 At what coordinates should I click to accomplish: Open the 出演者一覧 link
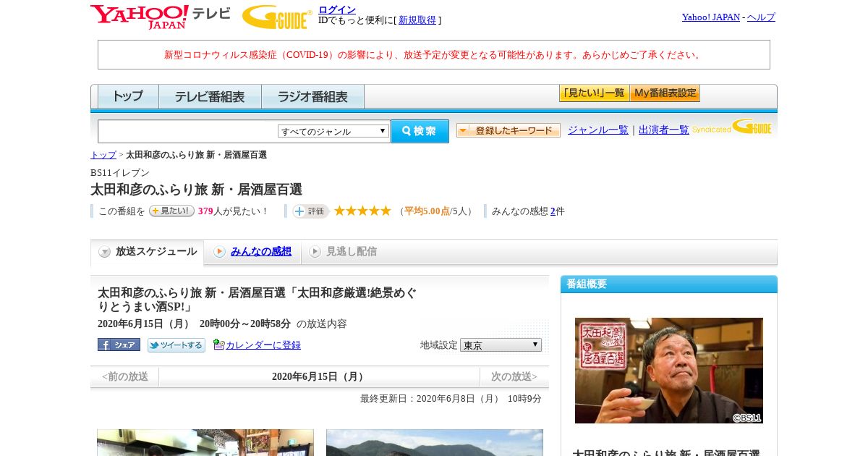point(664,130)
